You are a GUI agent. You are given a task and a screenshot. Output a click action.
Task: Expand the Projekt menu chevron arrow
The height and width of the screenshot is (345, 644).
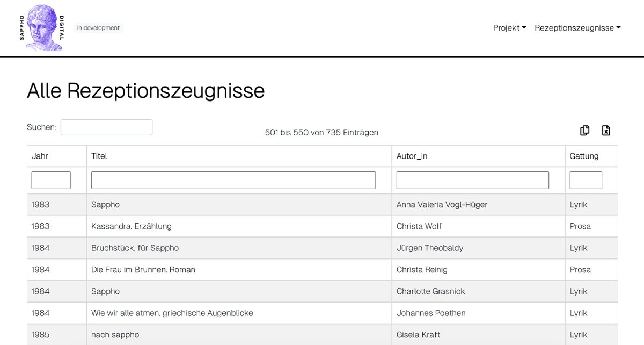tap(523, 27)
